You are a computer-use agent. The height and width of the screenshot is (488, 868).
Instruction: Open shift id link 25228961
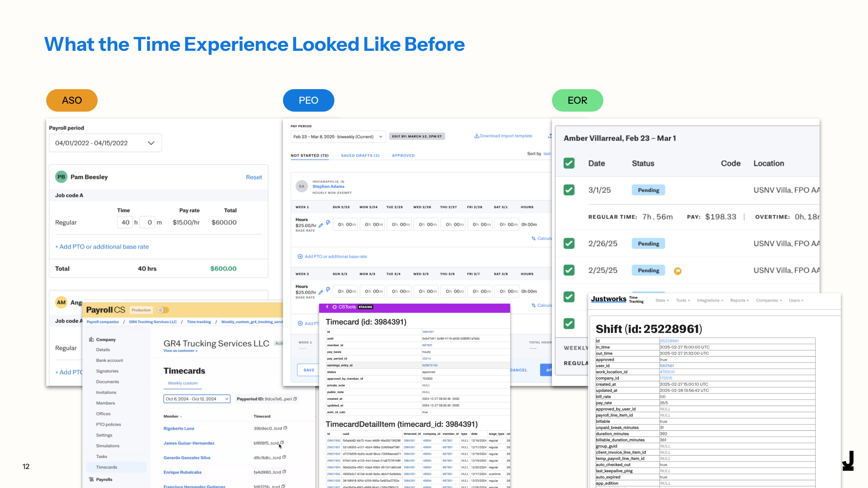click(669, 341)
